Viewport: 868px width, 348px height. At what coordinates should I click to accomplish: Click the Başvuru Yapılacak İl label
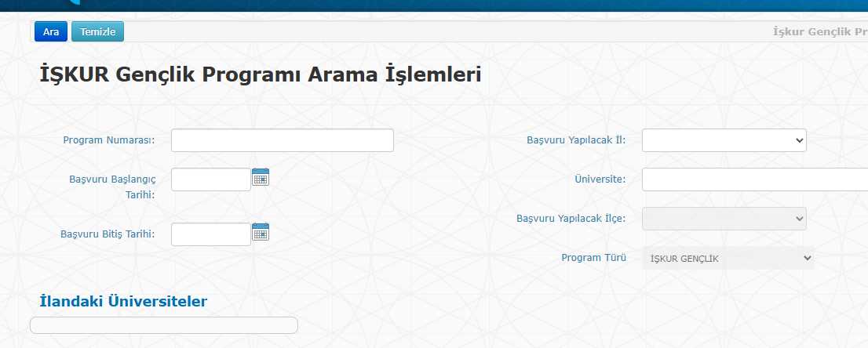(575, 140)
